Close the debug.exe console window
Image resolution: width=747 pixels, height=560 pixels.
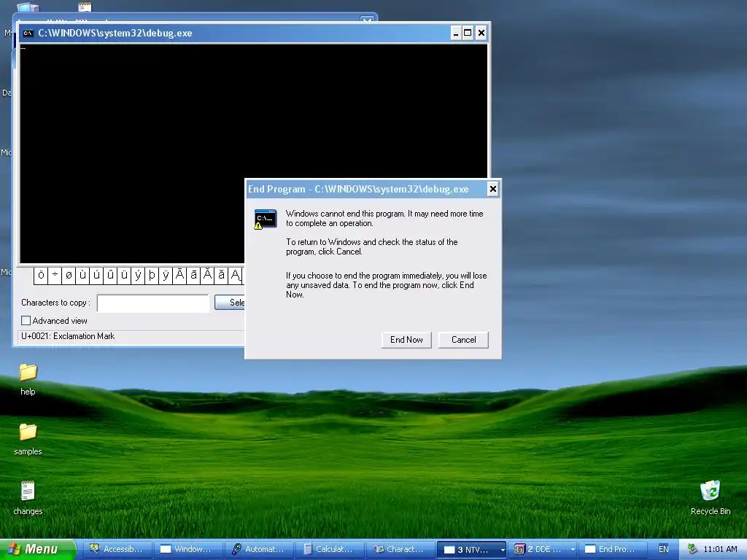(x=481, y=33)
